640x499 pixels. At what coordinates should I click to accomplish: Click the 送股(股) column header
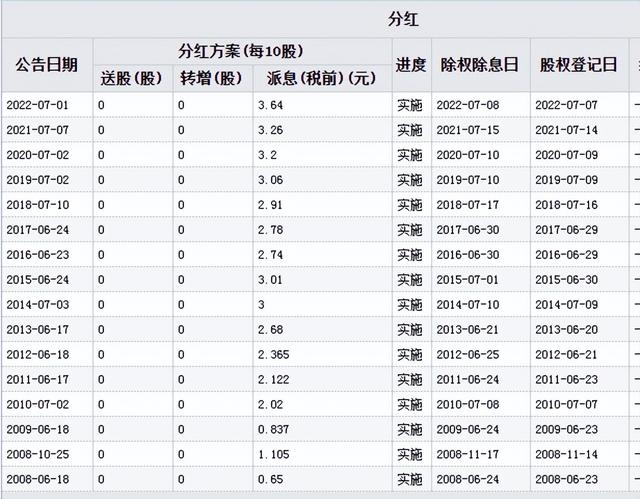(x=132, y=78)
